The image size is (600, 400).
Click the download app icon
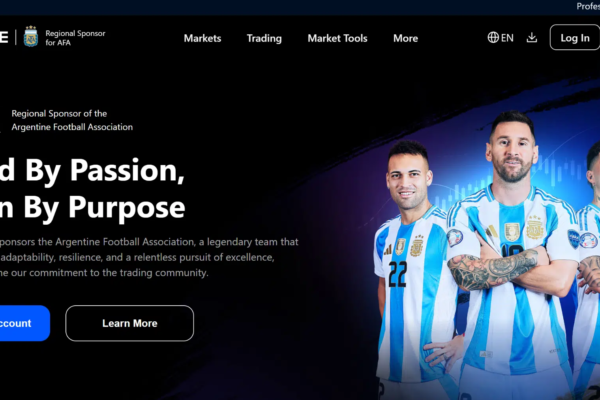(x=532, y=38)
